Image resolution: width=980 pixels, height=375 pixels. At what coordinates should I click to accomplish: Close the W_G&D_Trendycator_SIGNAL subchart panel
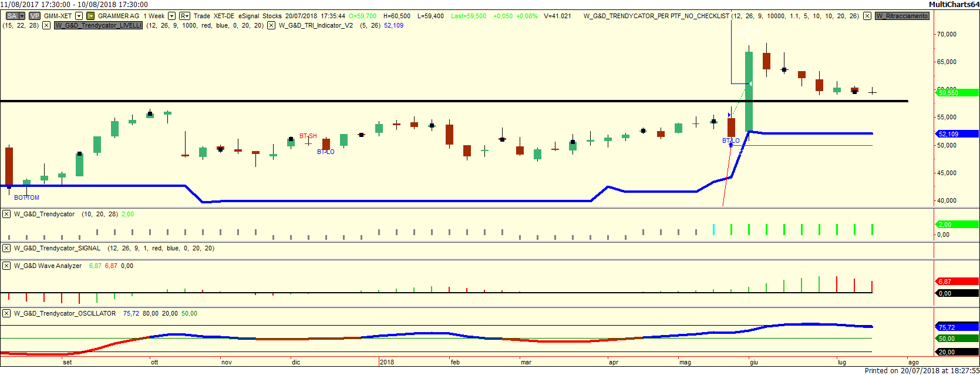pos(6,248)
